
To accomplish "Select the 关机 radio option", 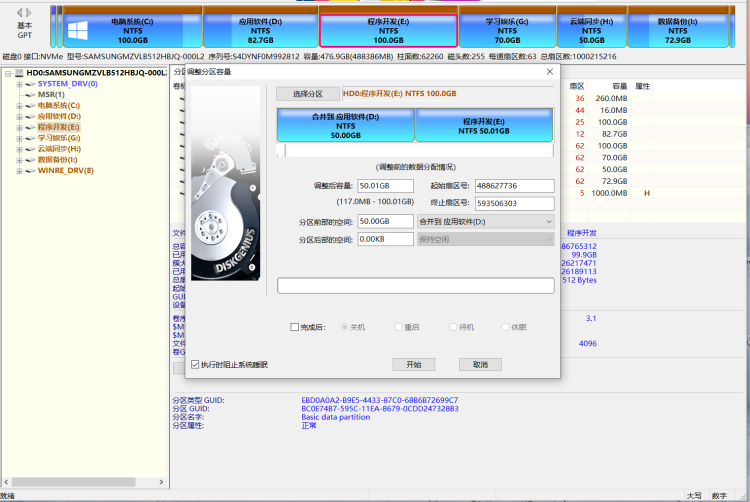I will [344, 327].
